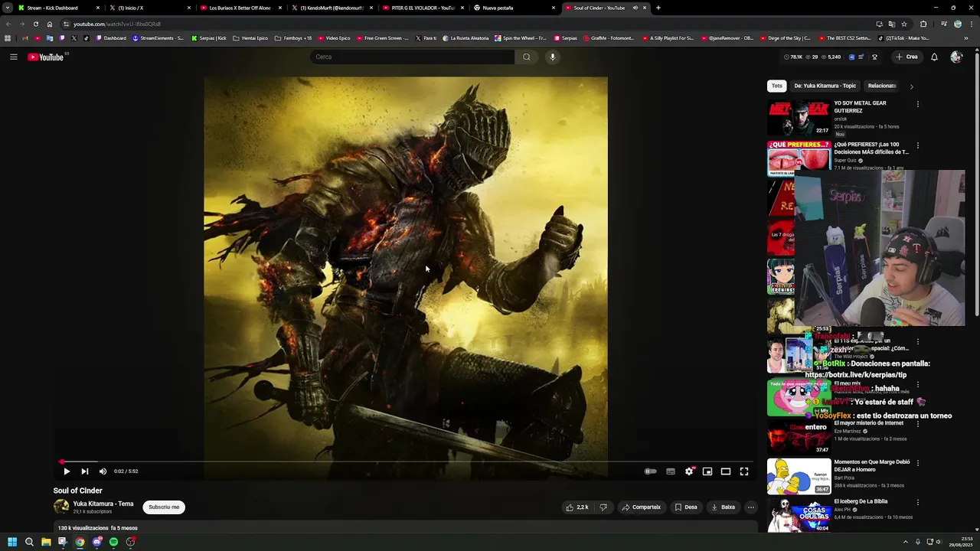The height and width of the screenshot is (551, 980).
Task: Open the Video Epico bookmark
Action: coord(333,37)
